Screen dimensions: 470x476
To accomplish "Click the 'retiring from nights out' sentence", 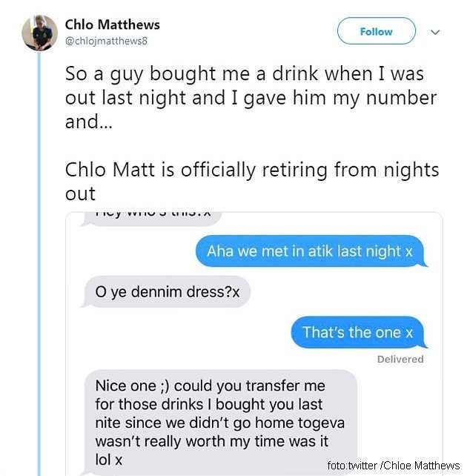I will pyautogui.click(x=251, y=181).
